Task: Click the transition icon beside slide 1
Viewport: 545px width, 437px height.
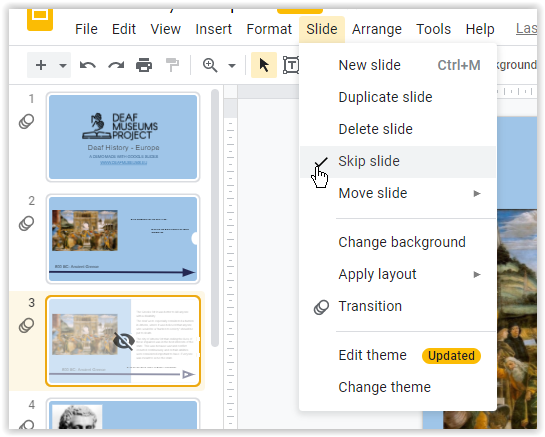Action: (26, 122)
